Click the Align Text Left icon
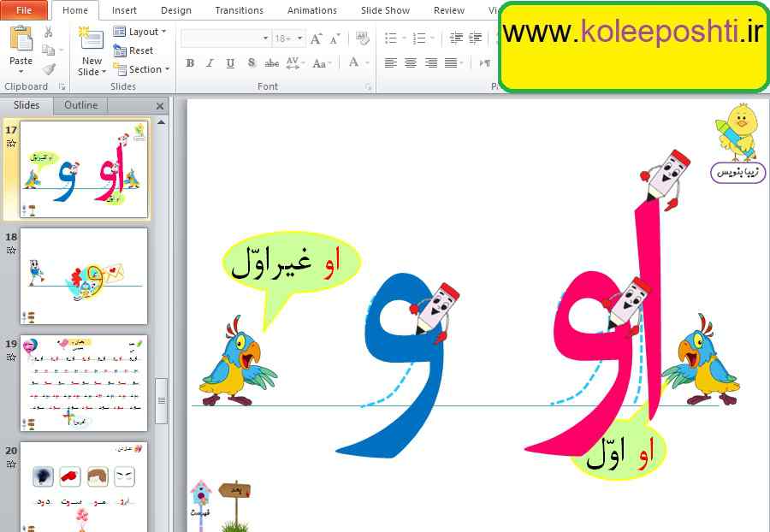This screenshot has width=770, height=532. pyautogui.click(x=391, y=63)
